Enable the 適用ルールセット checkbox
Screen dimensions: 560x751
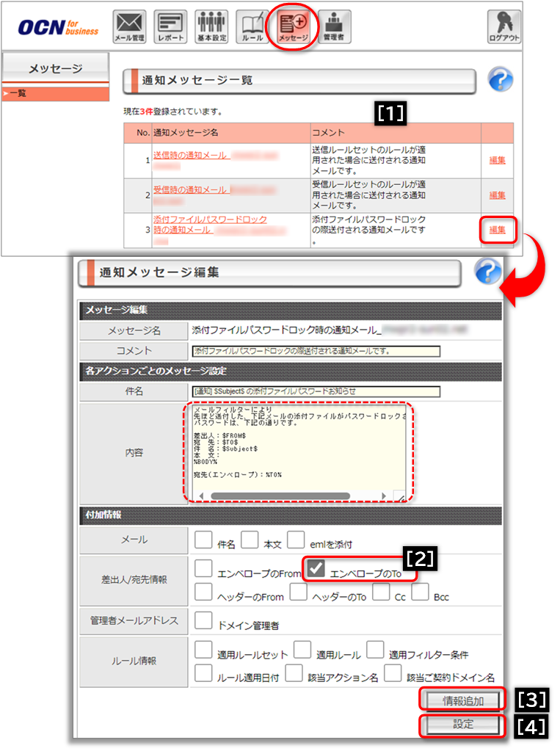pyautogui.click(x=205, y=650)
